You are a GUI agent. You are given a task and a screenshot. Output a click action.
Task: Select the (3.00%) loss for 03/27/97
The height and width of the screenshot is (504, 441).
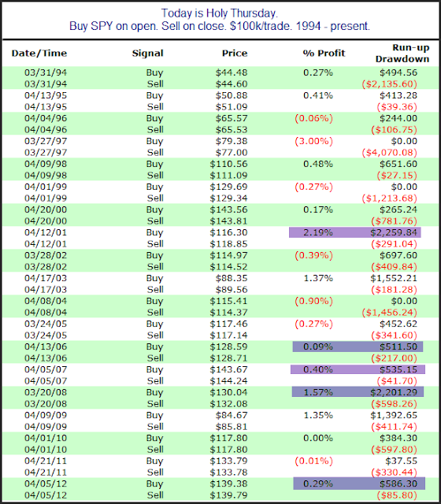click(x=313, y=141)
